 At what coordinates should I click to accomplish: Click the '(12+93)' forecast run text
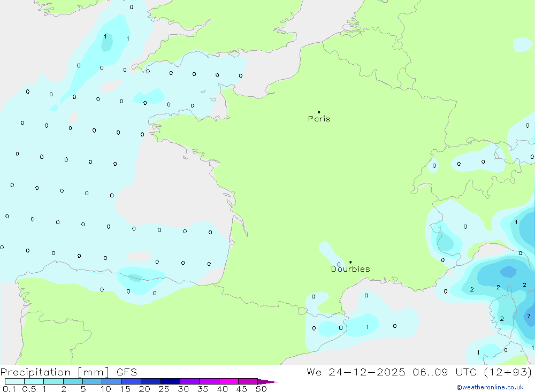coord(508,372)
